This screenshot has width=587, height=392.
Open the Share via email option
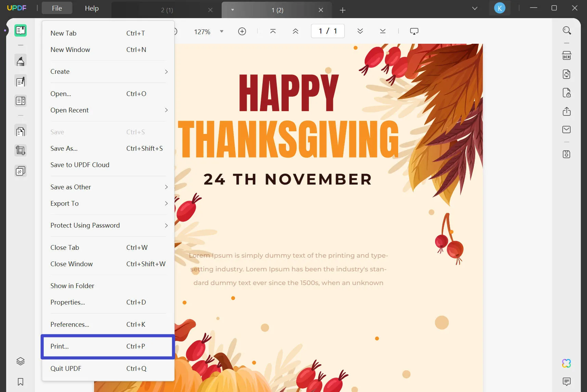pos(566,130)
